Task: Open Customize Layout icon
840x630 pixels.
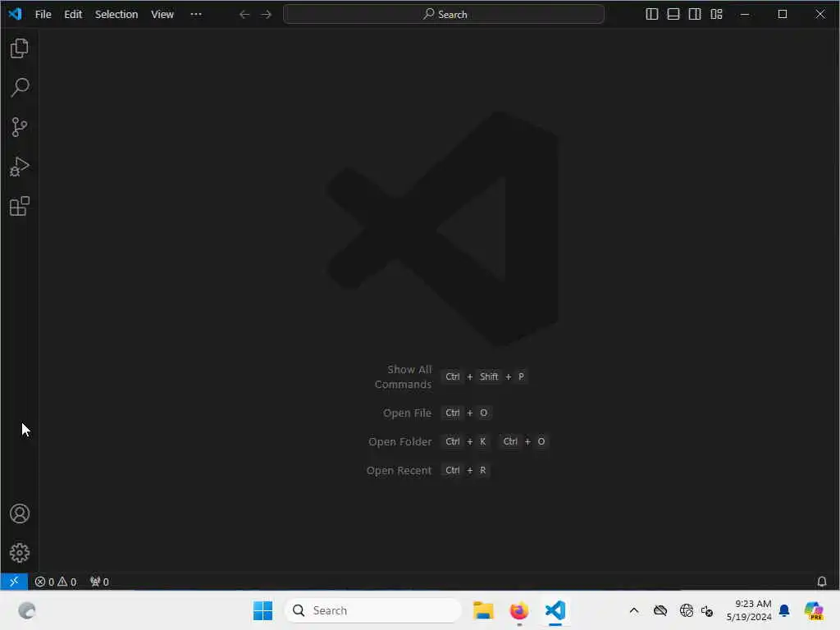Action: (x=717, y=15)
